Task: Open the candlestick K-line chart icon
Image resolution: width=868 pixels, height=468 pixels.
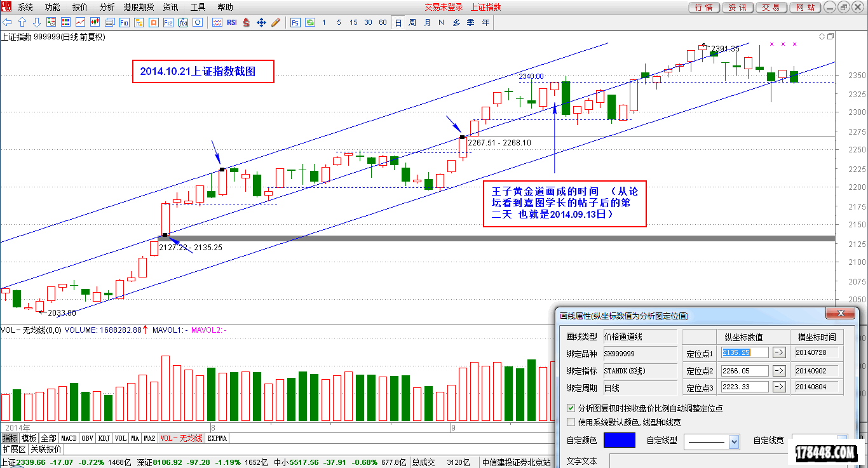Action: pyautogui.click(x=95, y=22)
